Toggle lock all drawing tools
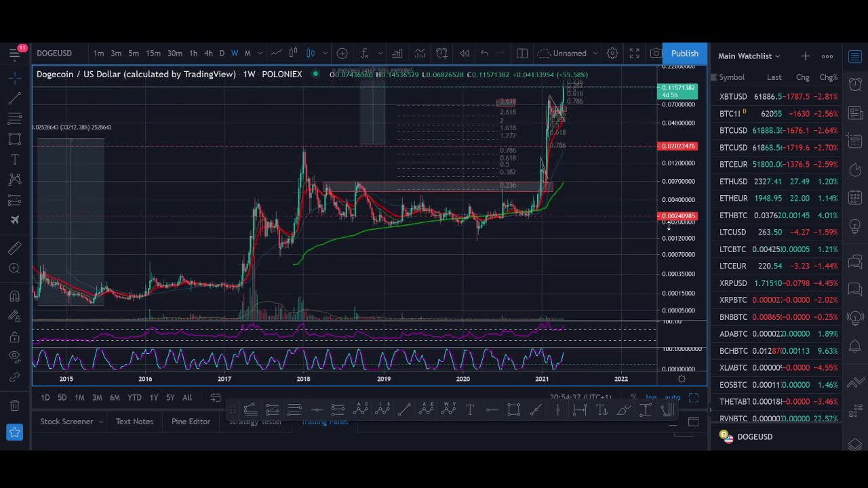 pos(14,337)
